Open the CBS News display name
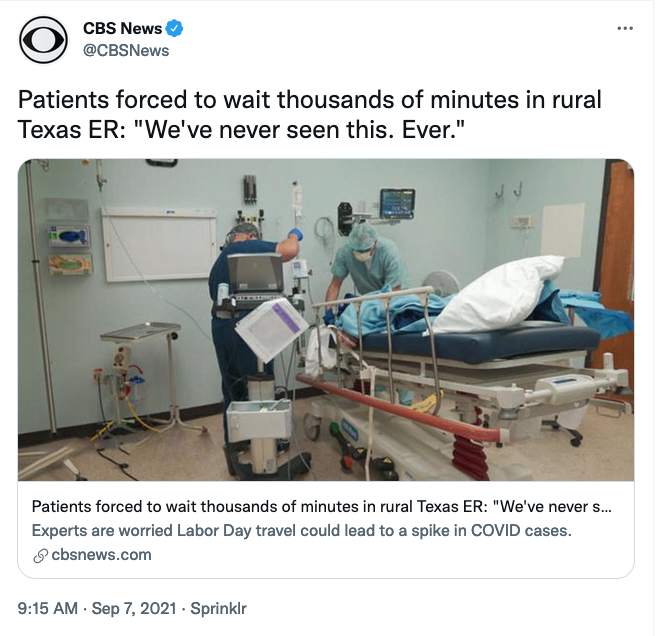This screenshot has width=657, height=636. [x=122, y=28]
